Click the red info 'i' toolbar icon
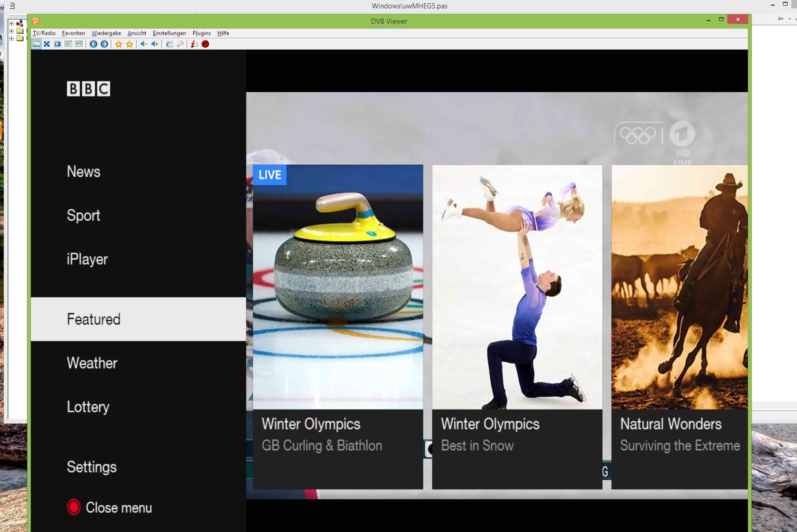The image size is (797, 532). click(194, 44)
